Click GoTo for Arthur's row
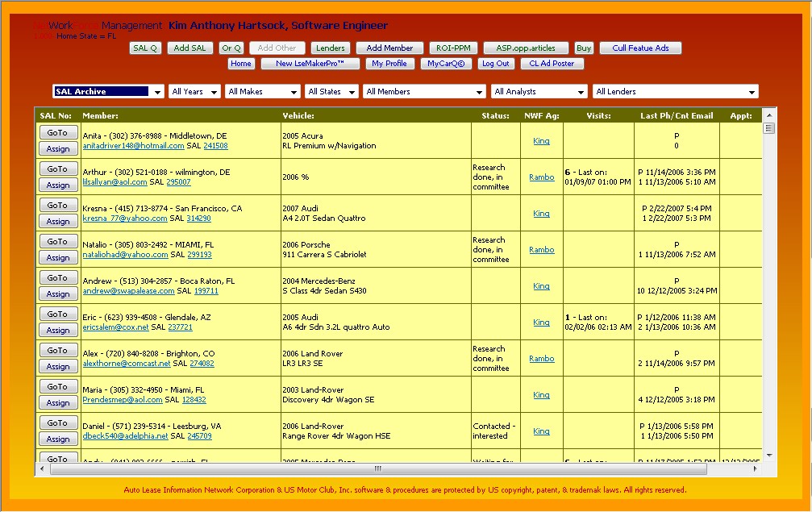This screenshot has width=812, height=512. click(x=58, y=169)
